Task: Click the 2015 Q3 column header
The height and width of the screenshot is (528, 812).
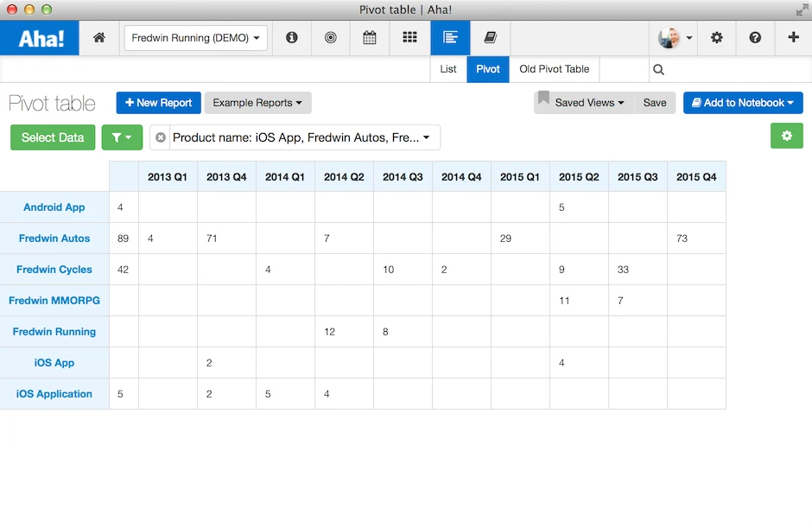Action: (638, 176)
